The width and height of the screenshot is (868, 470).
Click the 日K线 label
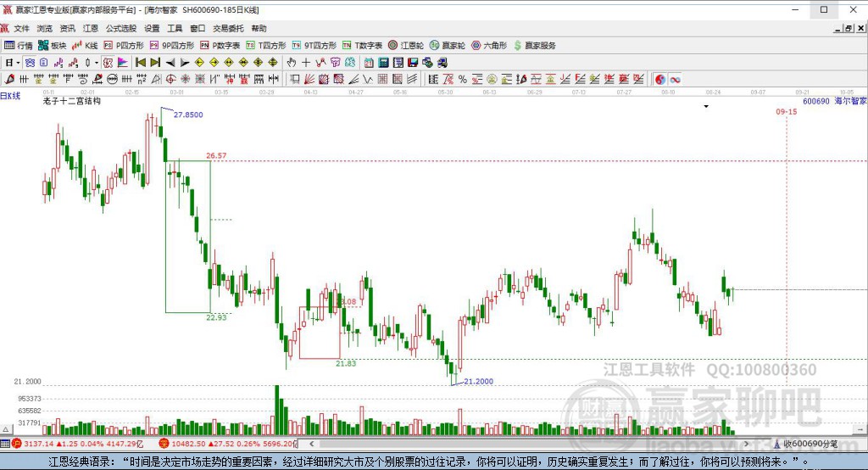[x=10, y=96]
